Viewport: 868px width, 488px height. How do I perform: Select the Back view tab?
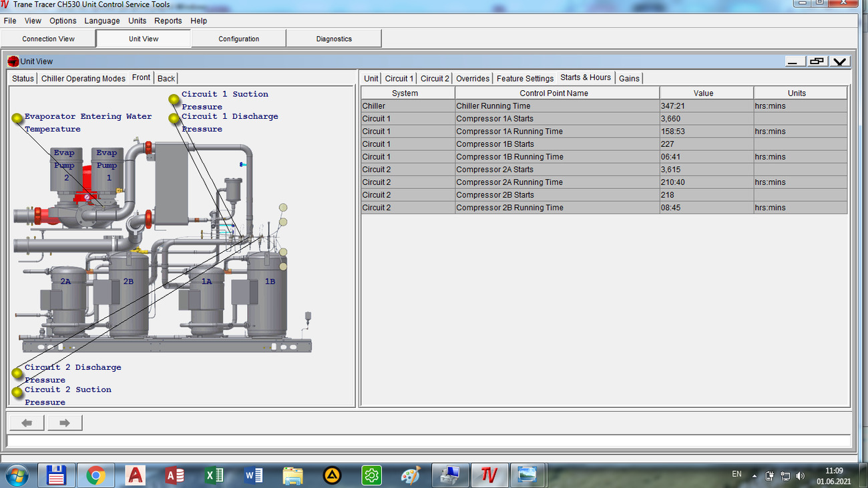click(x=166, y=78)
